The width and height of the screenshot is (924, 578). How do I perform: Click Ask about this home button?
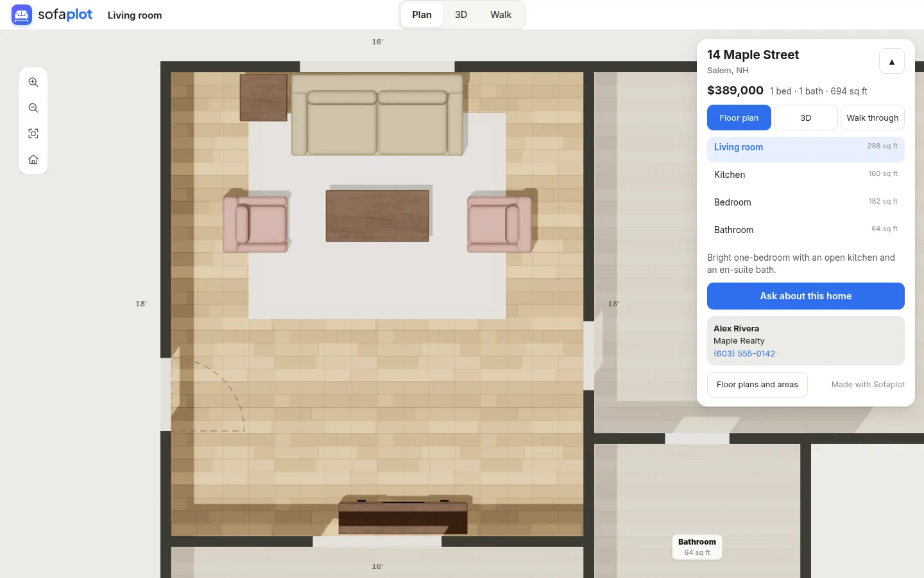click(x=805, y=296)
